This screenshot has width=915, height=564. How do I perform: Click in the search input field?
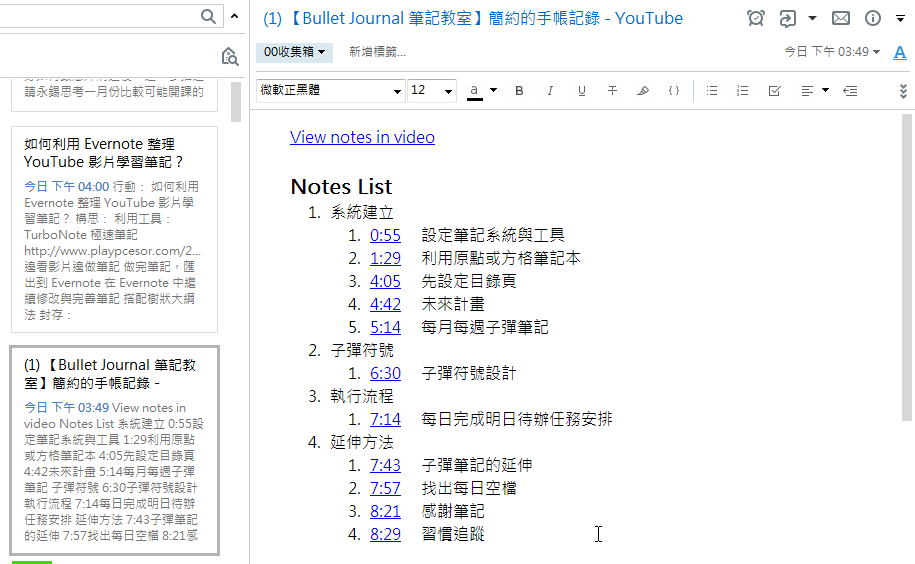(x=99, y=16)
